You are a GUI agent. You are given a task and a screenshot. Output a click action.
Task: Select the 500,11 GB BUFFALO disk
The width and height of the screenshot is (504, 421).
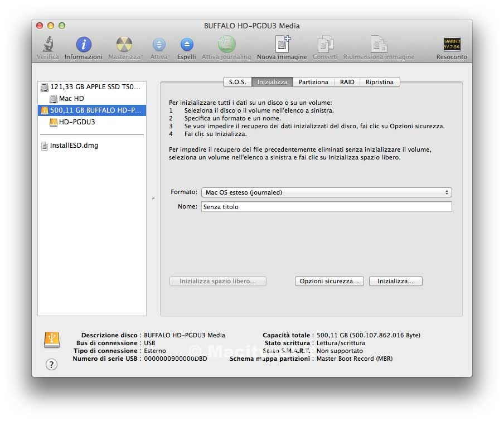point(92,110)
